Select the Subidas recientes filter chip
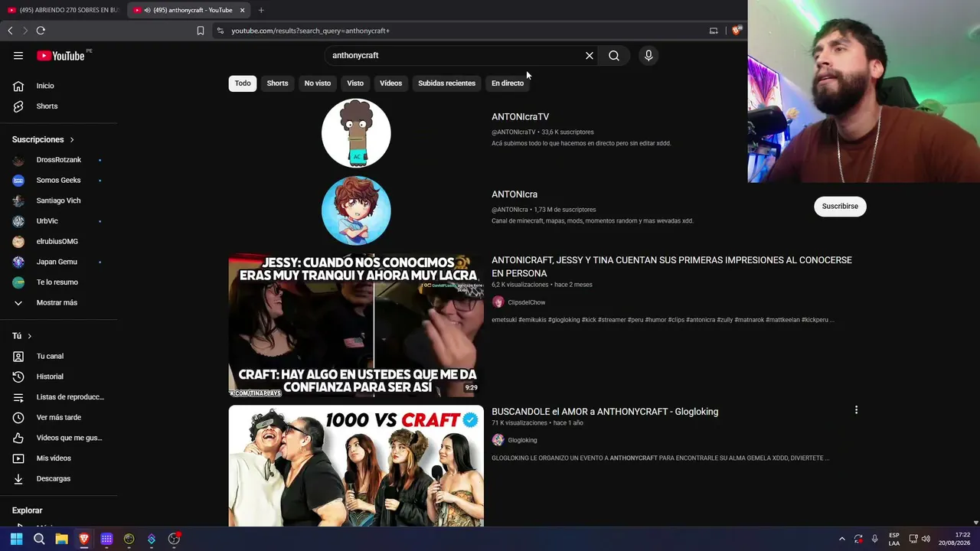The height and width of the screenshot is (551, 980). tap(446, 83)
